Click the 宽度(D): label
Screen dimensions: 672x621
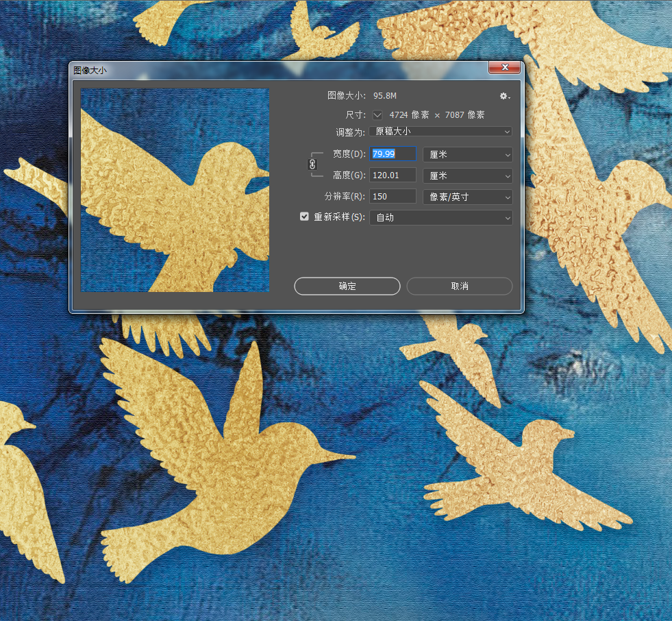(349, 154)
